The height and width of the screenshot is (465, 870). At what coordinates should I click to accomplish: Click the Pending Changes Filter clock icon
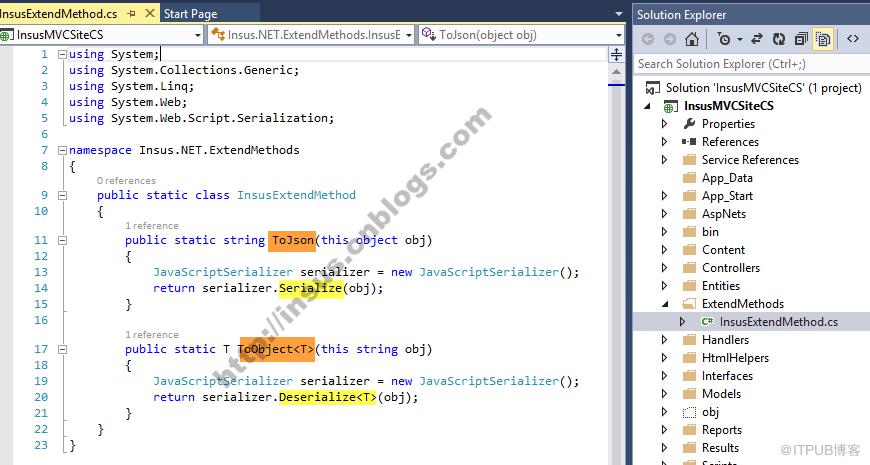724,39
